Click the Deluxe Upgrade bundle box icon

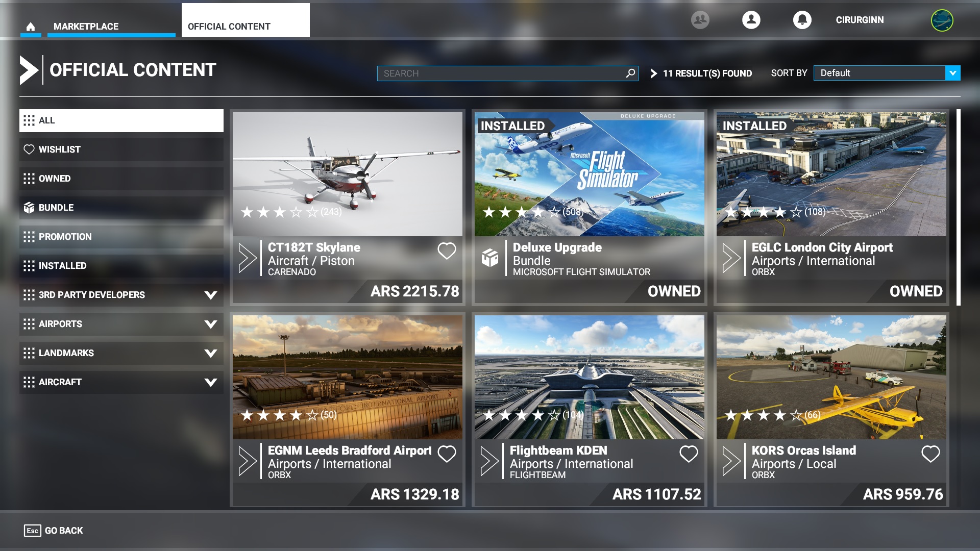(x=490, y=258)
